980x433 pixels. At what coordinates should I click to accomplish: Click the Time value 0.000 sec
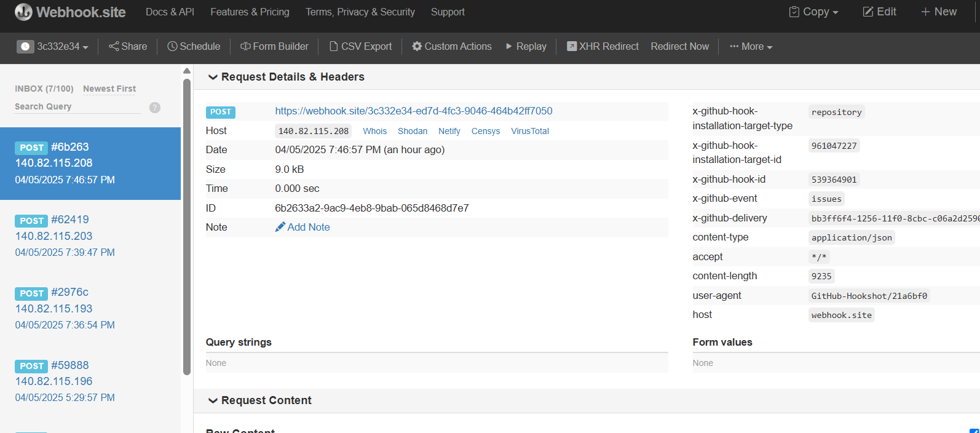tap(297, 189)
